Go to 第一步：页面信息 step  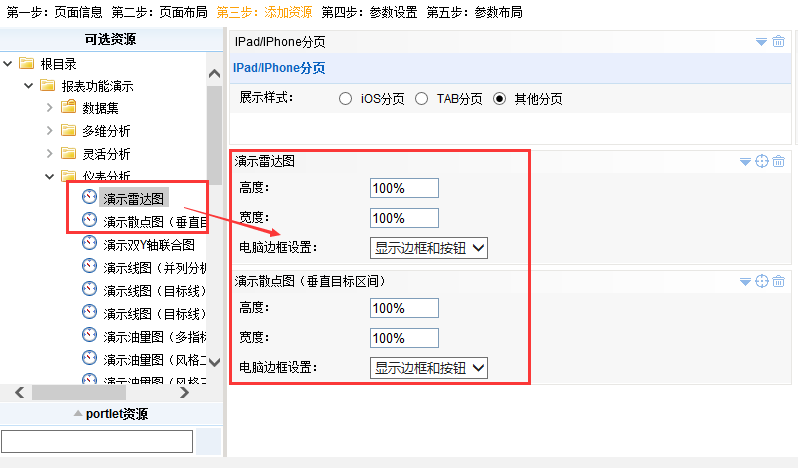(x=54, y=12)
